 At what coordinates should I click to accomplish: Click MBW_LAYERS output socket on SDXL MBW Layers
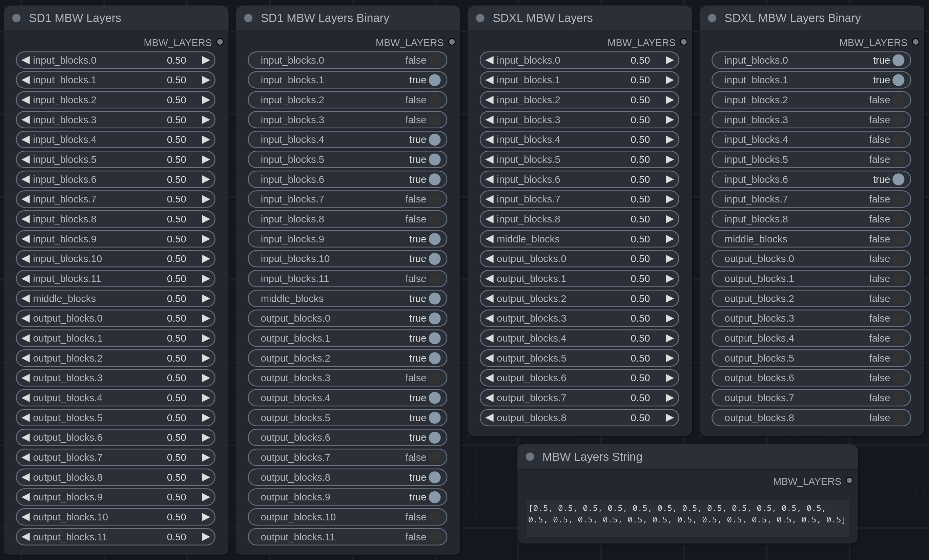tap(684, 42)
